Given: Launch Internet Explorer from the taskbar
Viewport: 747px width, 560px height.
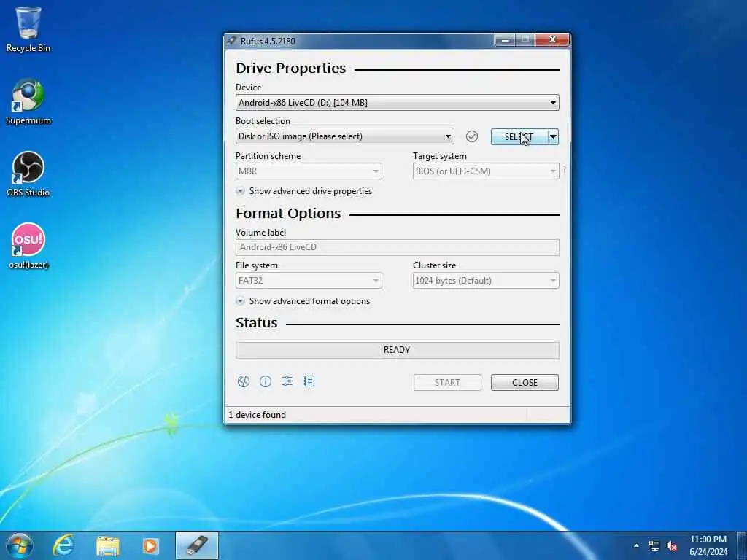Looking at the screenshot, I should 64,545.
